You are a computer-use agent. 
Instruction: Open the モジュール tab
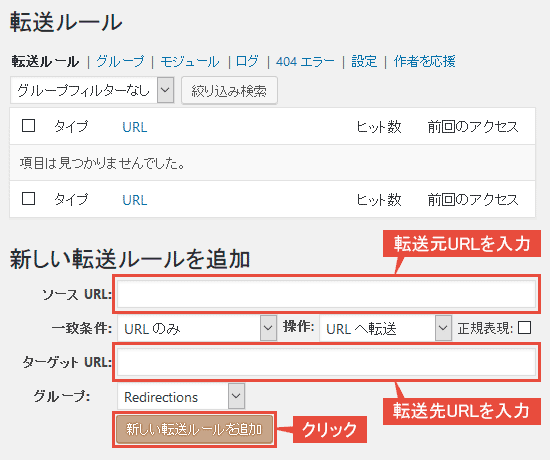[x=190, y=61]
